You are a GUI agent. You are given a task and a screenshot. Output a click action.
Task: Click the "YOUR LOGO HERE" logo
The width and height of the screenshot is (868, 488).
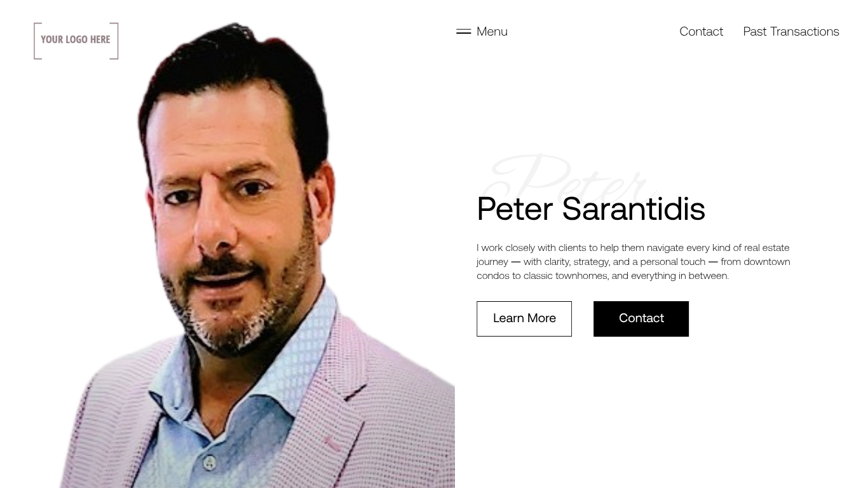pyautogui.click(x=76, y=41)
